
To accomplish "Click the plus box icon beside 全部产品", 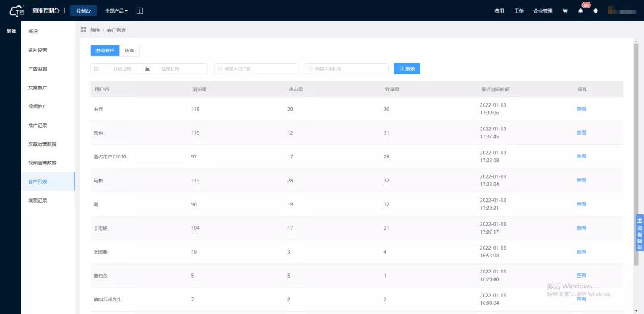I will click(x=140, y=11).
